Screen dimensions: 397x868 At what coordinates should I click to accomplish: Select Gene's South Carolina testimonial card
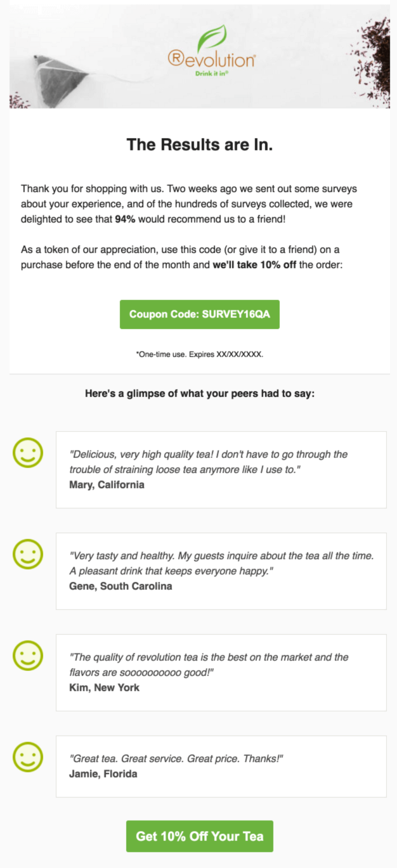click(x=221, y=570)
